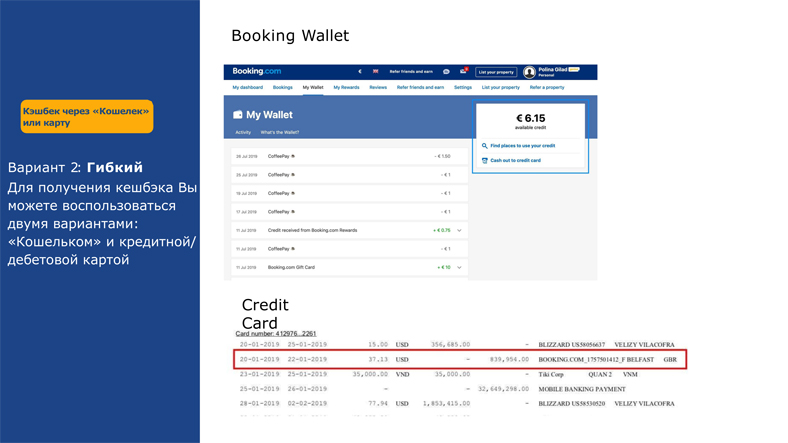Open Refer friends and earn tab
The image size is (788, 443).
(x=421, y=87)
